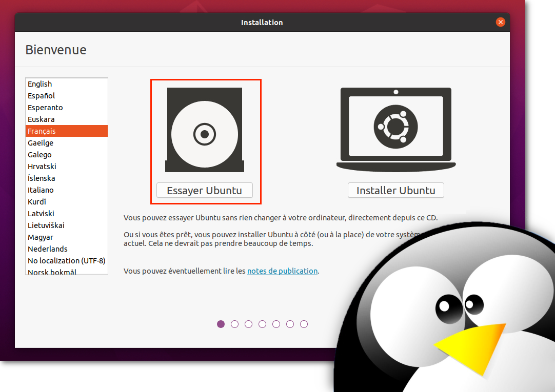Click the first filled pagination dot

(x=221, y=324)
